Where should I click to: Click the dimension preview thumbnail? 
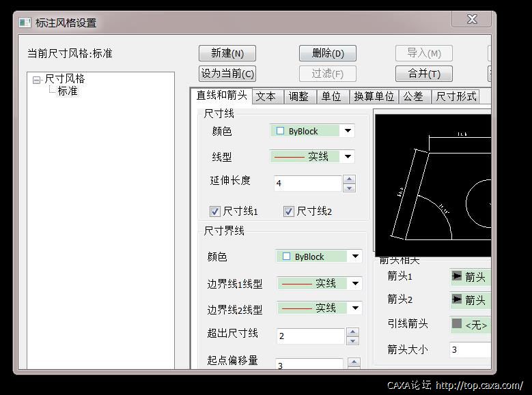point(433,186)
